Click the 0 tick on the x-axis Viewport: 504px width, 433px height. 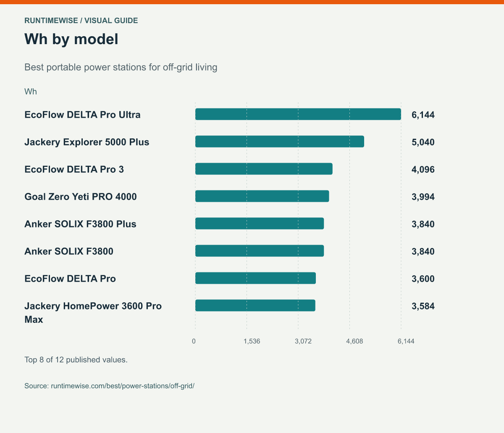tap(194, 341)
